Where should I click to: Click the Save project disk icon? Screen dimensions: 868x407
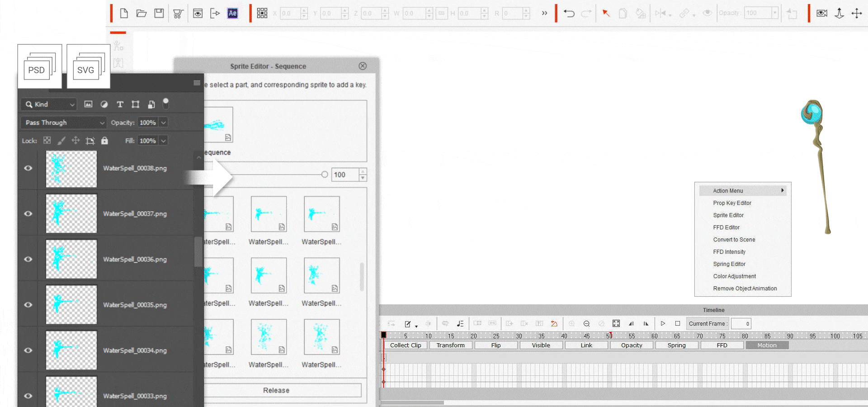[x=159, y=13]
